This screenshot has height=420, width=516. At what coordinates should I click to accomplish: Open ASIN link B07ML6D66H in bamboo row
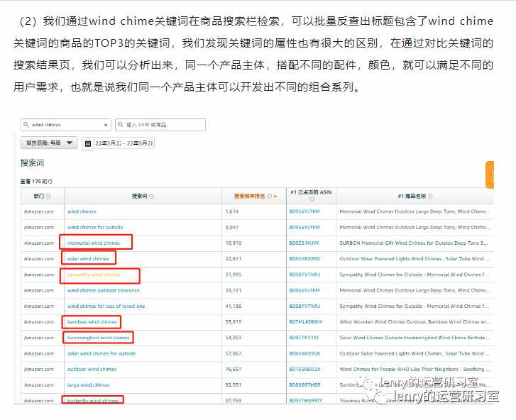pos(305,322)
